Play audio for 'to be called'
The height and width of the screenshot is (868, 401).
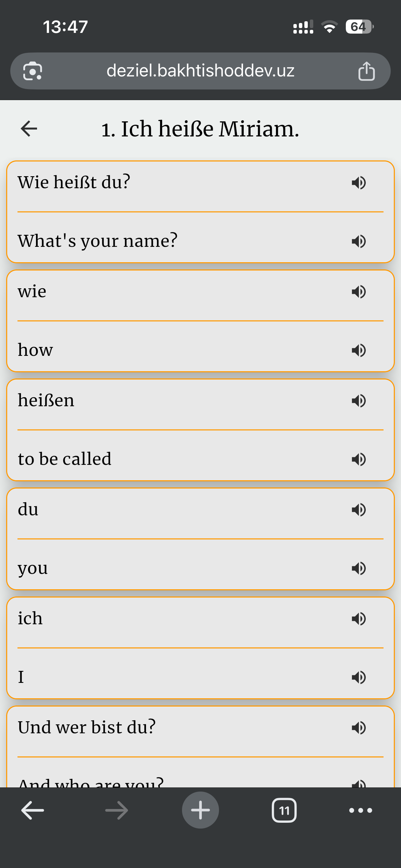[359, 459]
